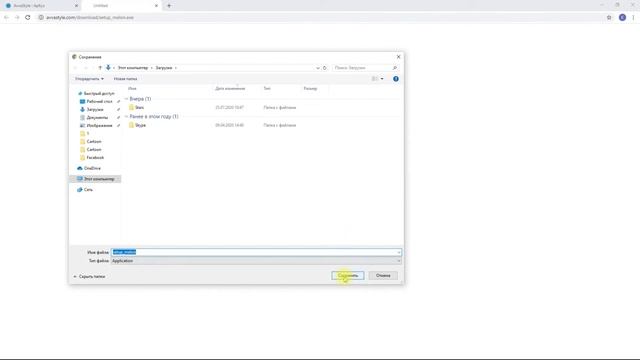640x360 pixels.
Task: Open the Chrome profile avatar
Action: [x=622, y=18]
